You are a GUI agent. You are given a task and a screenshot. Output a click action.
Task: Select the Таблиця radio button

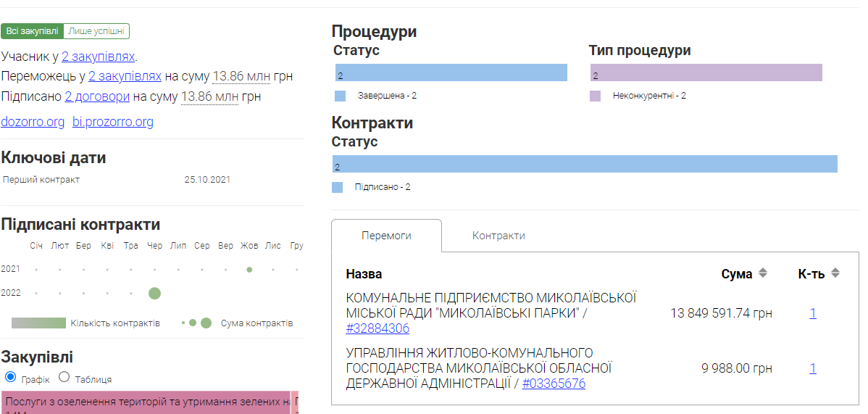click(x=64, y=377)
